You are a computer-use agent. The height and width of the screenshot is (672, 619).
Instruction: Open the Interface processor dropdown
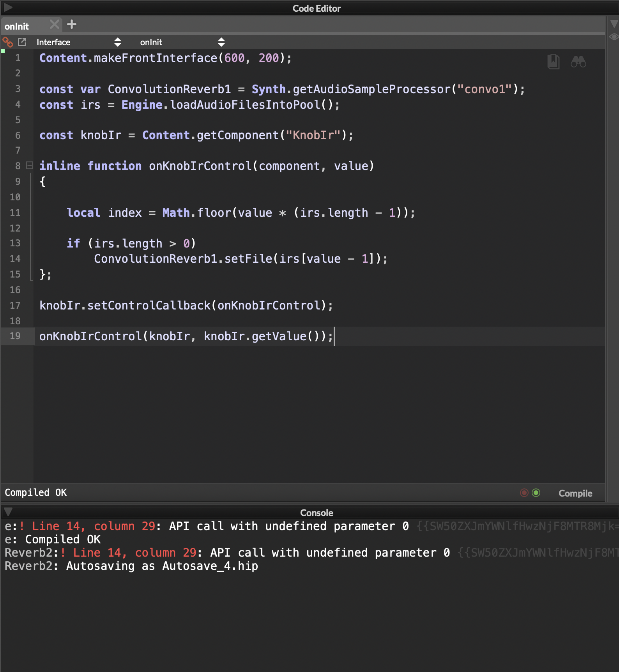79,42
